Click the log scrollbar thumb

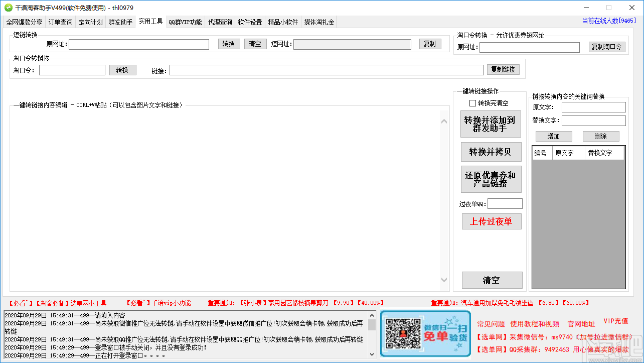372,324
